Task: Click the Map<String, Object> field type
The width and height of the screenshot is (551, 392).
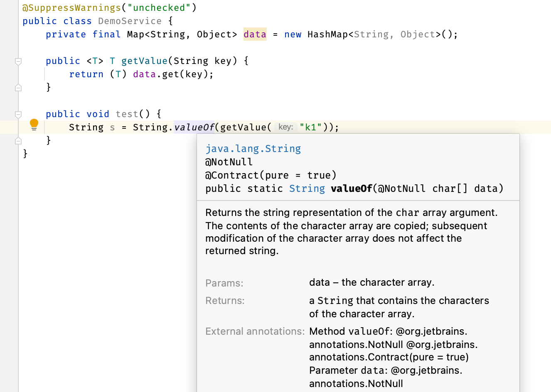Action: point(182,34)
